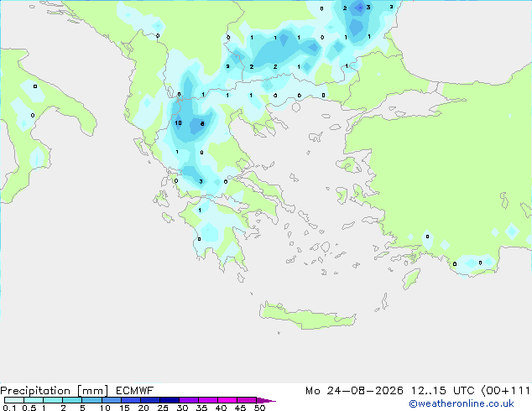Choose the 20–25 mm dark blue swatch
Viewport: 532px width, 411px height.
pyautogui.click(x=149, y=400)
